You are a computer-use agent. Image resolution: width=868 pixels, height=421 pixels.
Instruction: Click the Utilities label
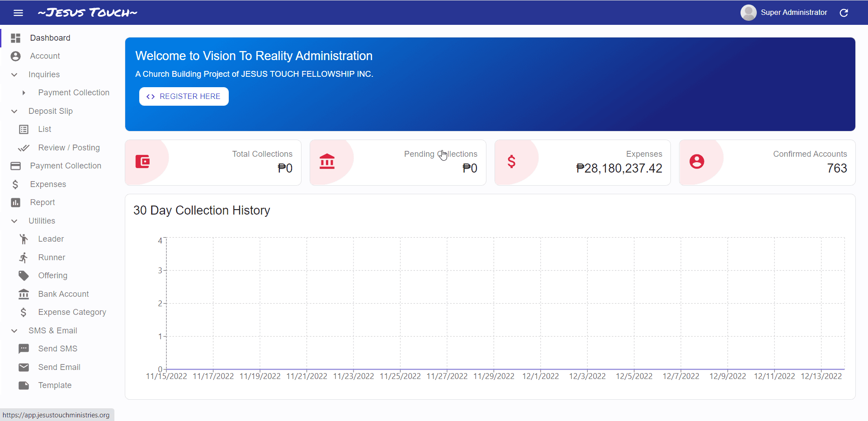click(x=42, y=221)
